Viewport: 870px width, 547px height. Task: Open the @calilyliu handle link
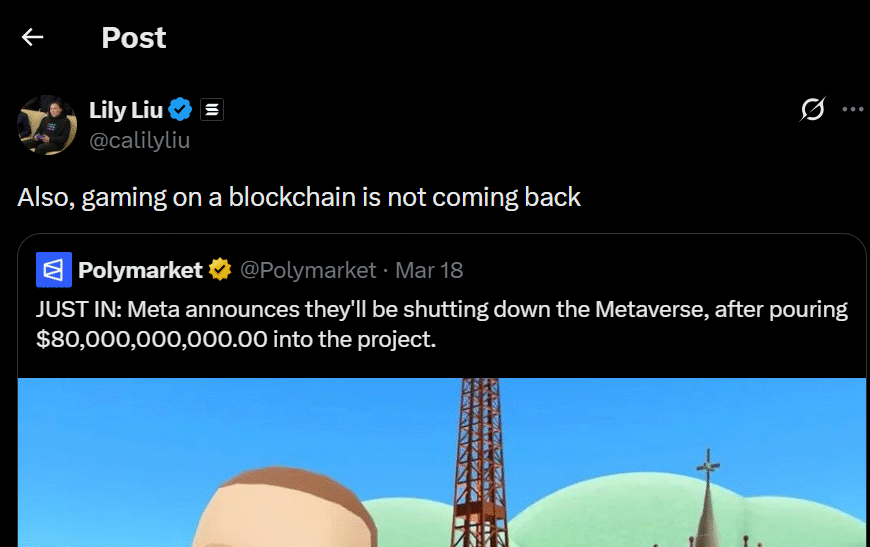click(139, 140)
